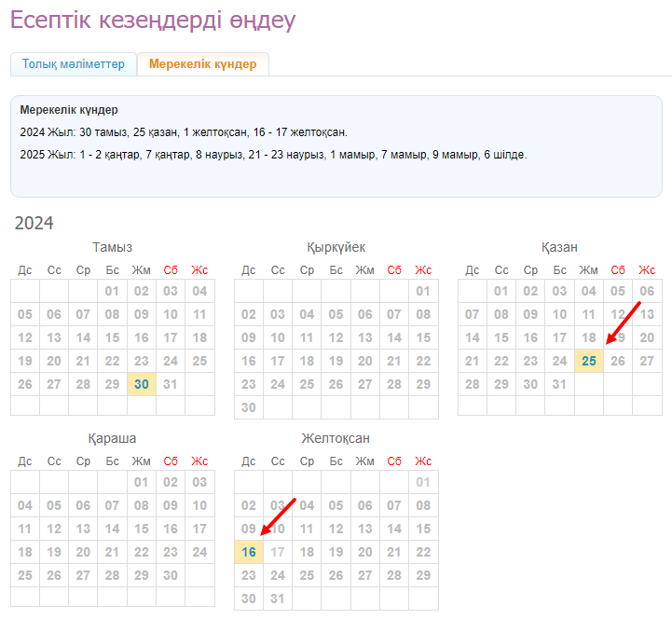Select day 31 in Желтоқсан calendar

278,598
